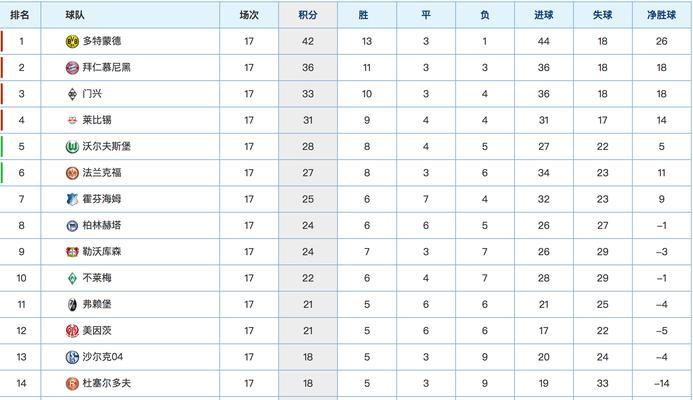Click the Bayer Leverkusen crest icon

point(72,252)
